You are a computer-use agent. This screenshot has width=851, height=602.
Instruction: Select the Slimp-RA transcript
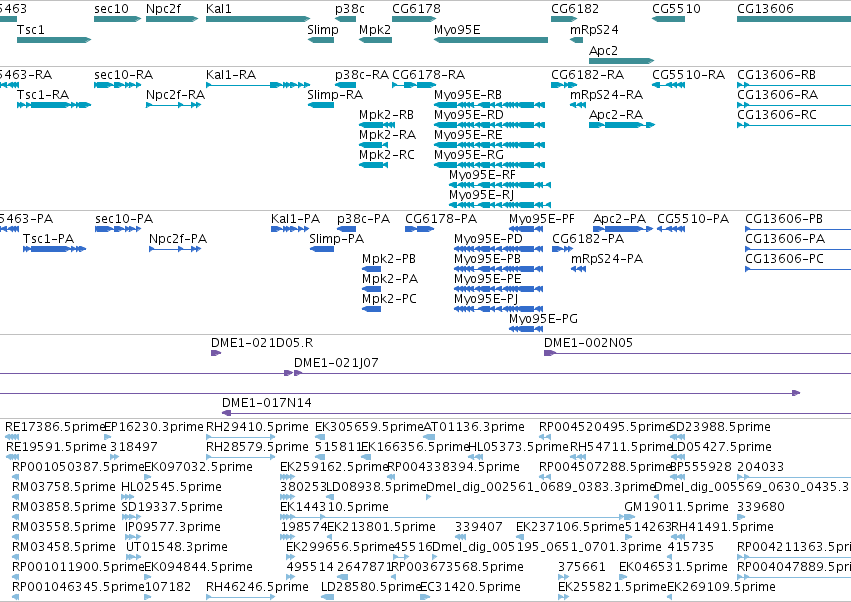(320, 105)
